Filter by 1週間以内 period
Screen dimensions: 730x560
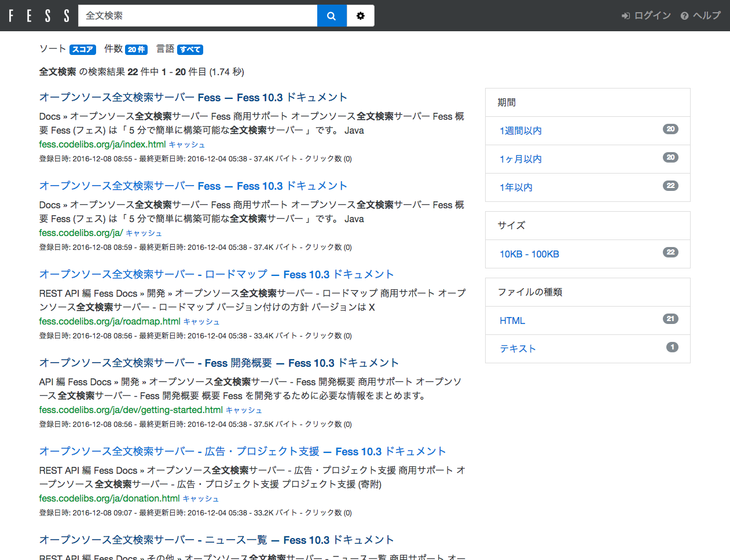pos(520,131)
